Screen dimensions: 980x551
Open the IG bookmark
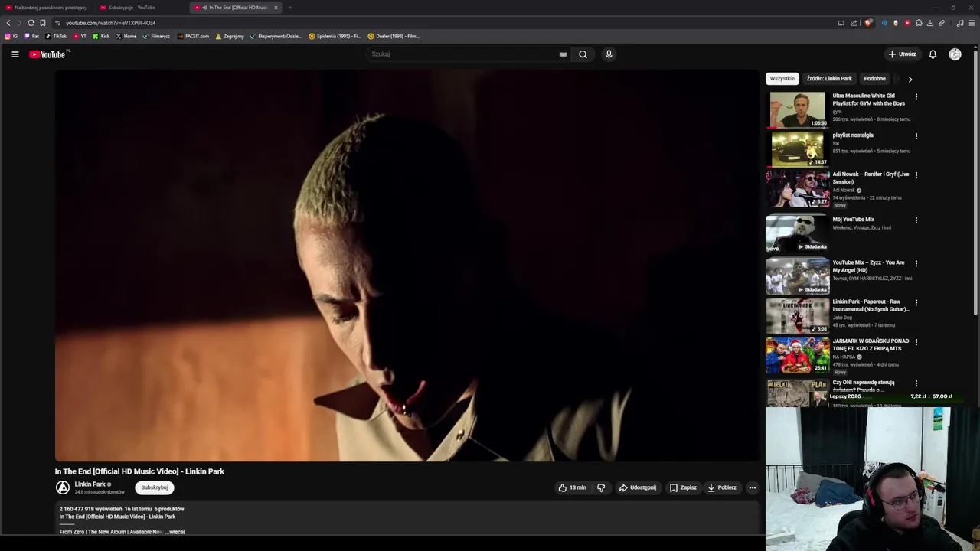pyautogui.click(x=11, y=36)
